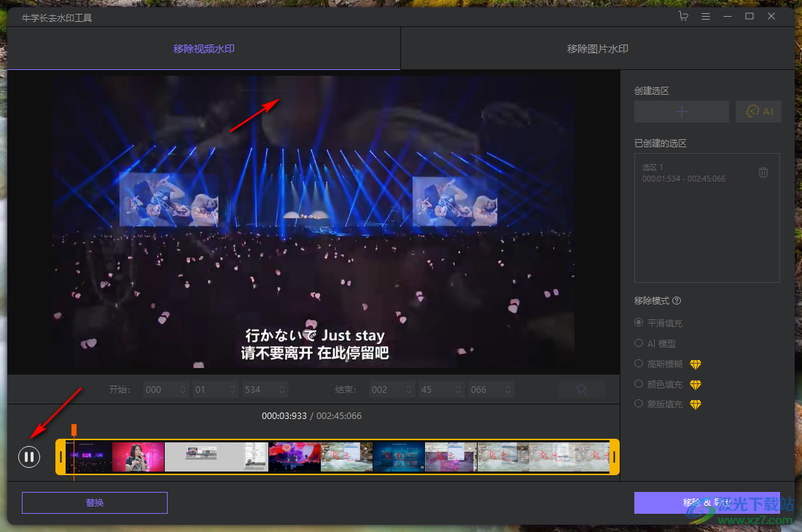The width and height of the screenshot is (802, 532).
Task: Adjust stepper arrows of end 45 field
Action: [459, 389]
